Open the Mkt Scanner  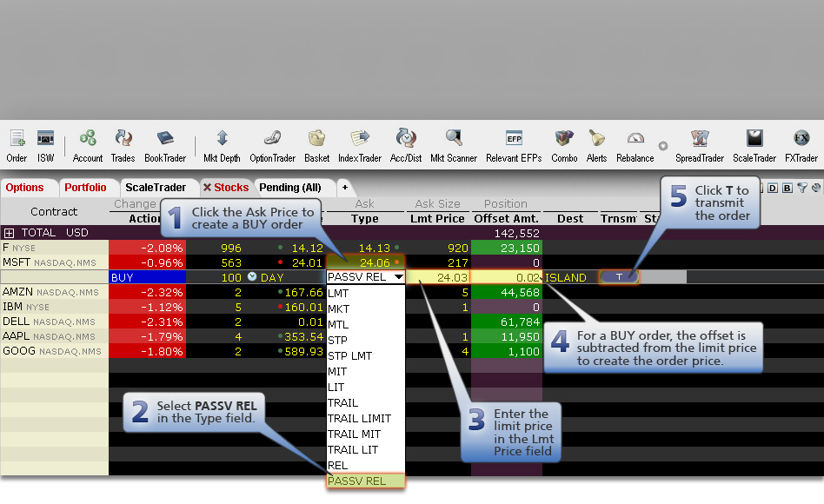(454, 146)
